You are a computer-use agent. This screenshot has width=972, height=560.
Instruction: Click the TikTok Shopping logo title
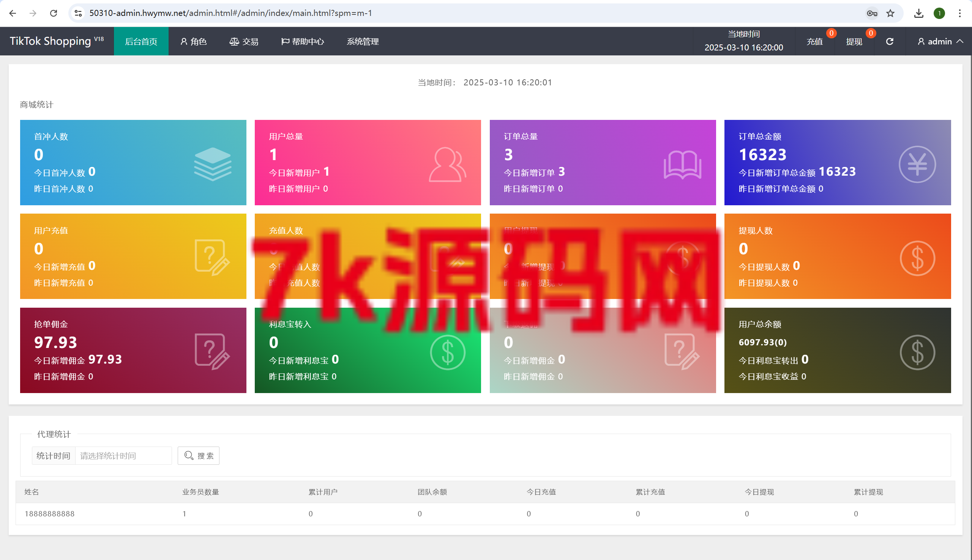pyautogui.click(x=57, y=41)
